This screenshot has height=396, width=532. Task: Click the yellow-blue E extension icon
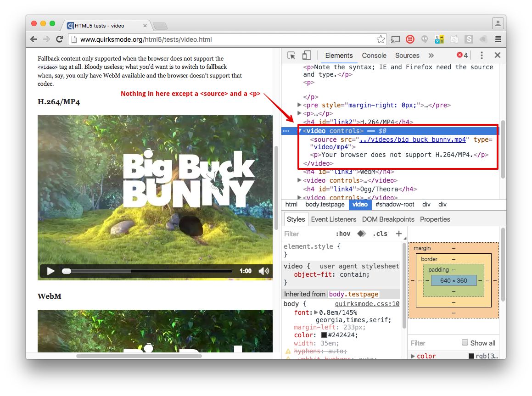tap(439, 39)
